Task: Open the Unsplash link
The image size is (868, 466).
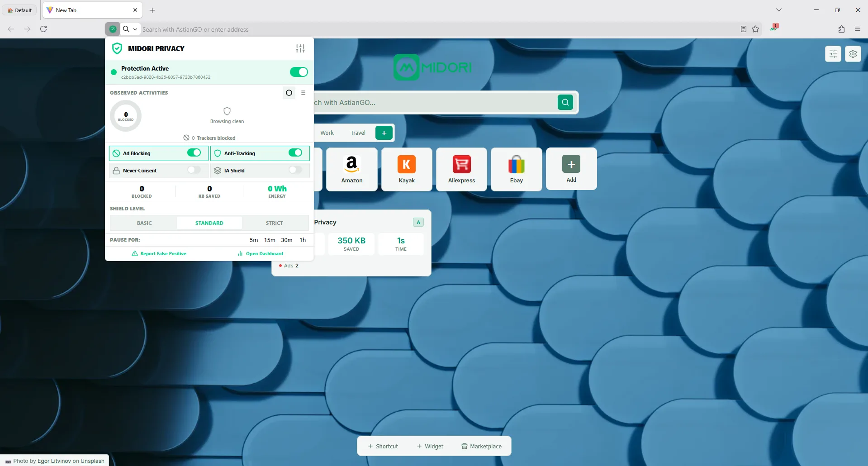Action: click(92, 461)
